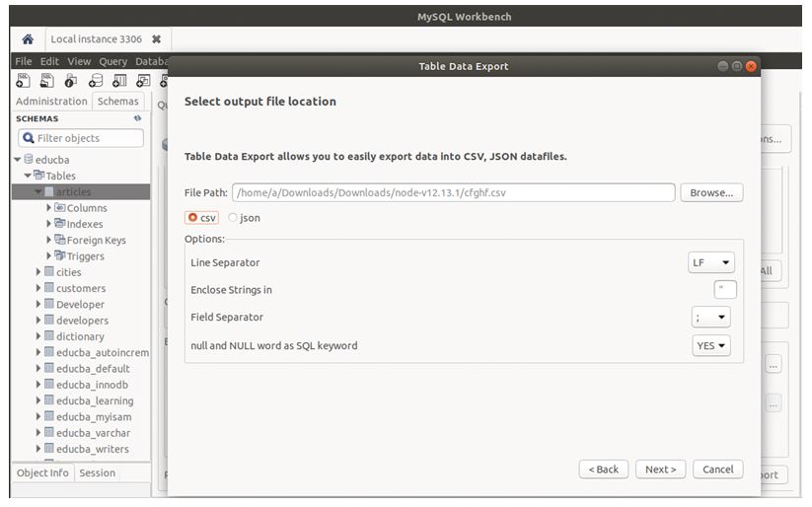The height and width of the screenshot is (507, 812).
Task: Open the object inspector toolbar icon
Action: click(71, 81)
